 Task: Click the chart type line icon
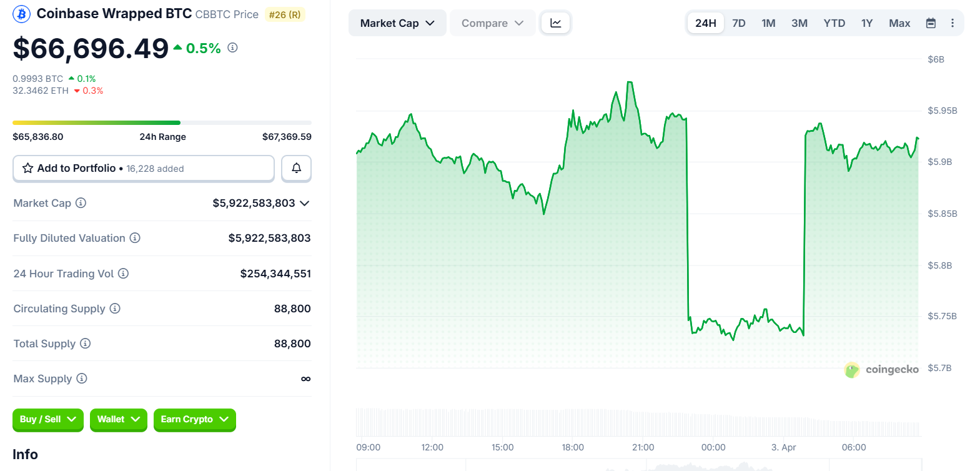[x=555, y=23]
